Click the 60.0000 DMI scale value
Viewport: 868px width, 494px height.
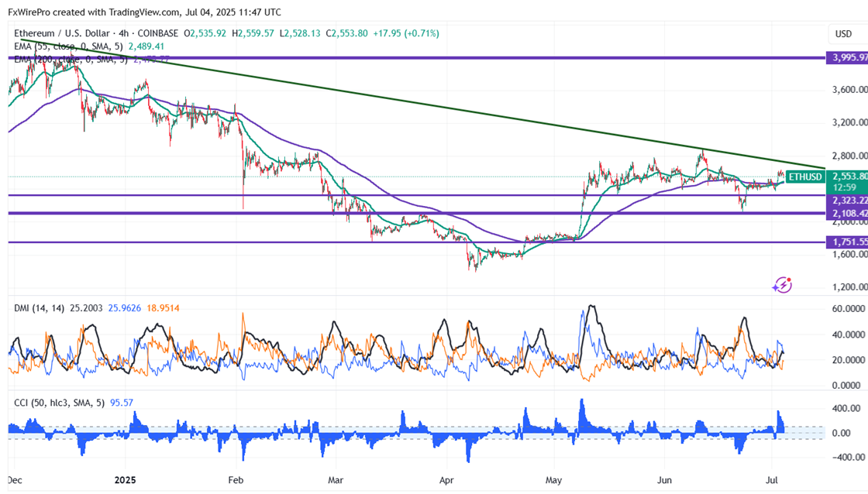848,309
